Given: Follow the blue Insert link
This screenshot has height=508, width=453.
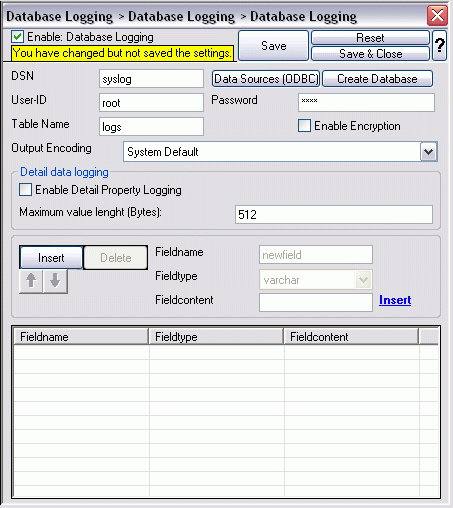Looking at the screenshot, I should (x=395, y=300).
